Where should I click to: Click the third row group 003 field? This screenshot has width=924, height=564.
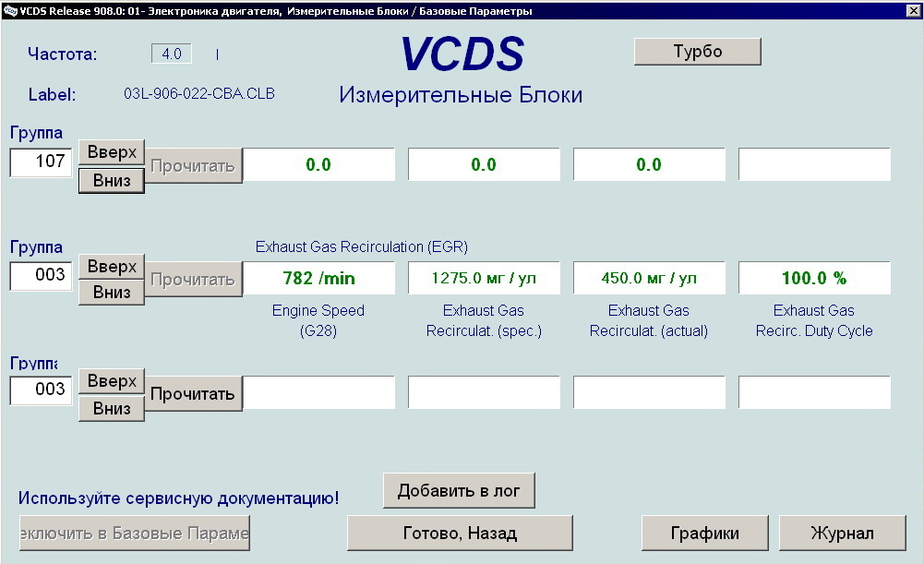coord(41,390)
